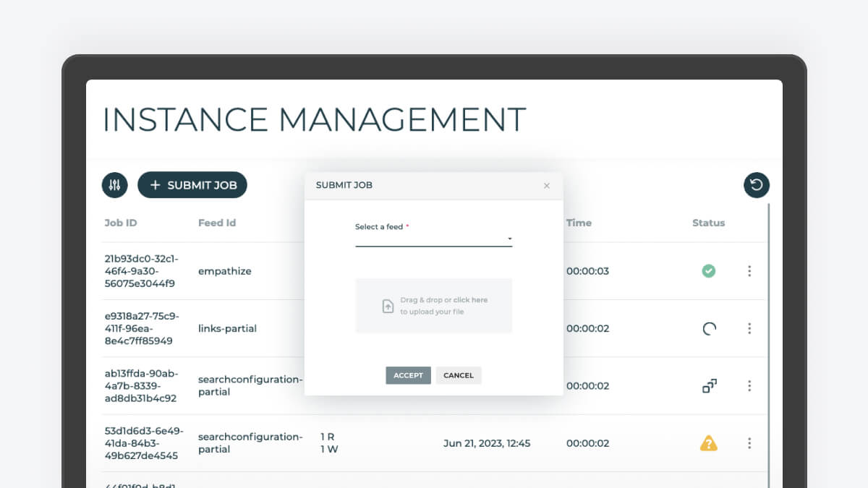868x488 pixels.
Task: Click the Feed Id column header
Action: click(217, 223)
